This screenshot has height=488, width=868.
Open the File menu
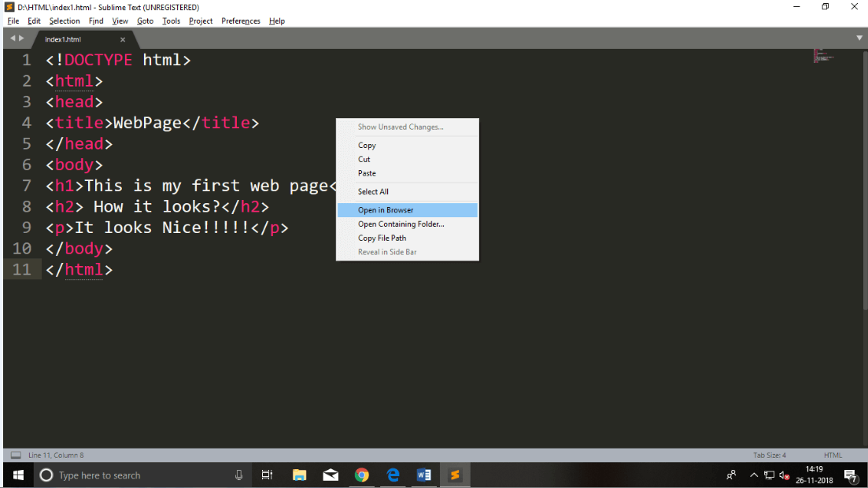pyautogui.click(x=13, y=21)
